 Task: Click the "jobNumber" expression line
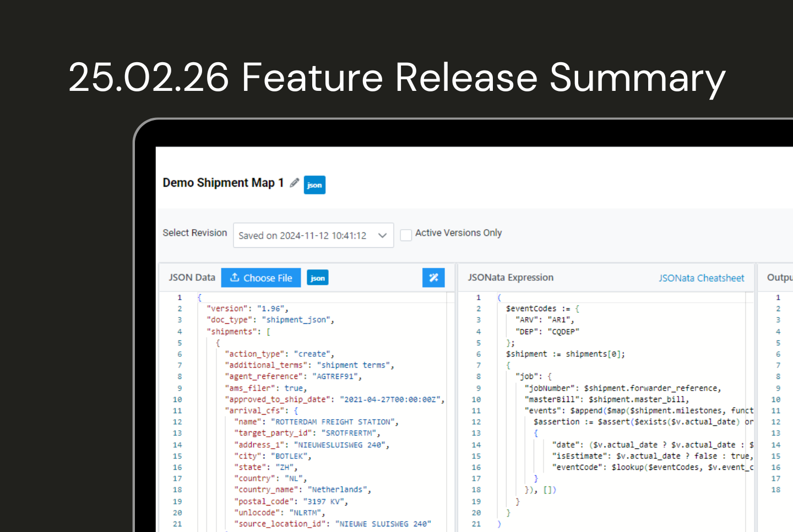coord(623,388)
